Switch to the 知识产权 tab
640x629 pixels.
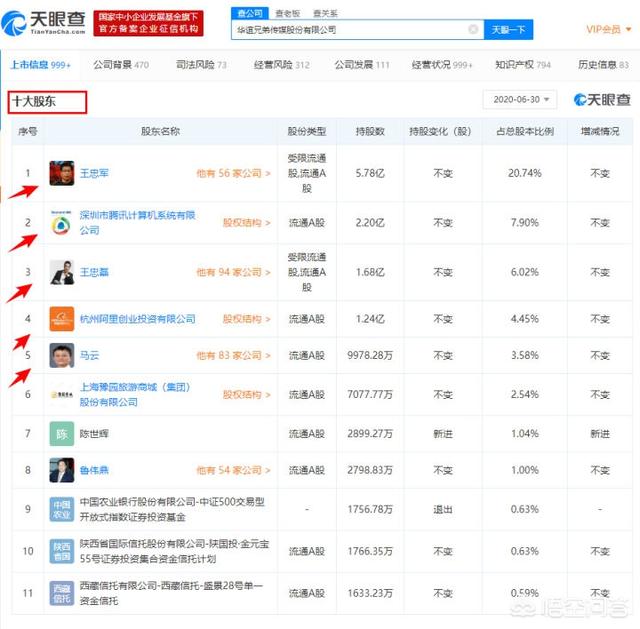523,64
